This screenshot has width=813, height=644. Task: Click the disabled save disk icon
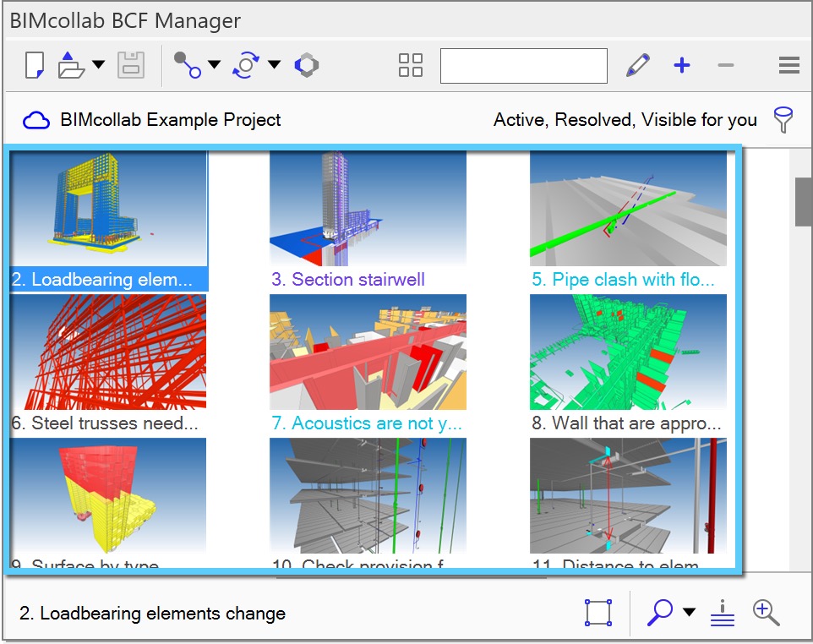tap(131, 65)
